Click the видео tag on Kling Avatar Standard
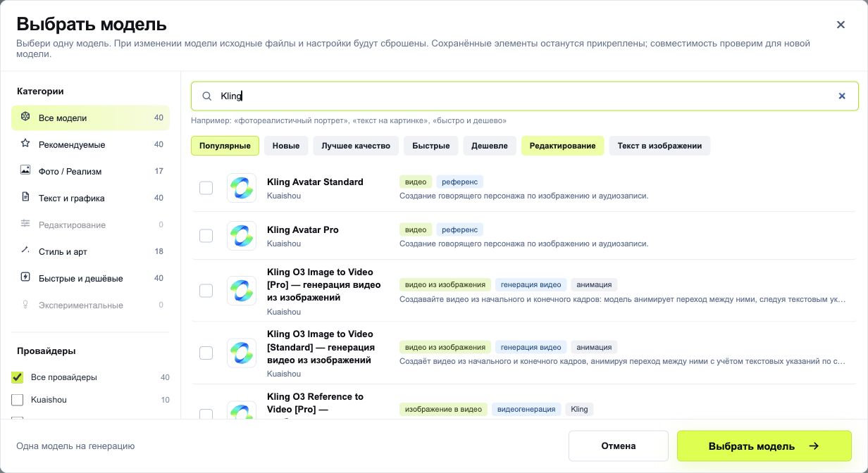 tap(416, 182)
